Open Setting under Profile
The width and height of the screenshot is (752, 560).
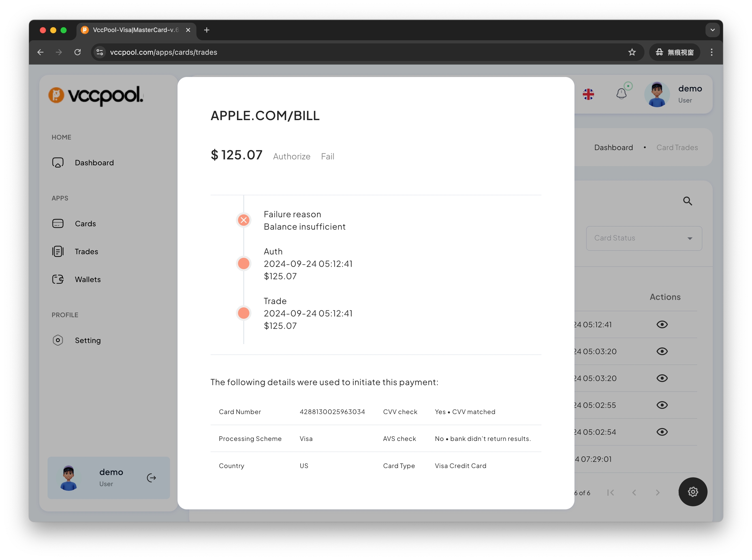(x=87, y=340)
